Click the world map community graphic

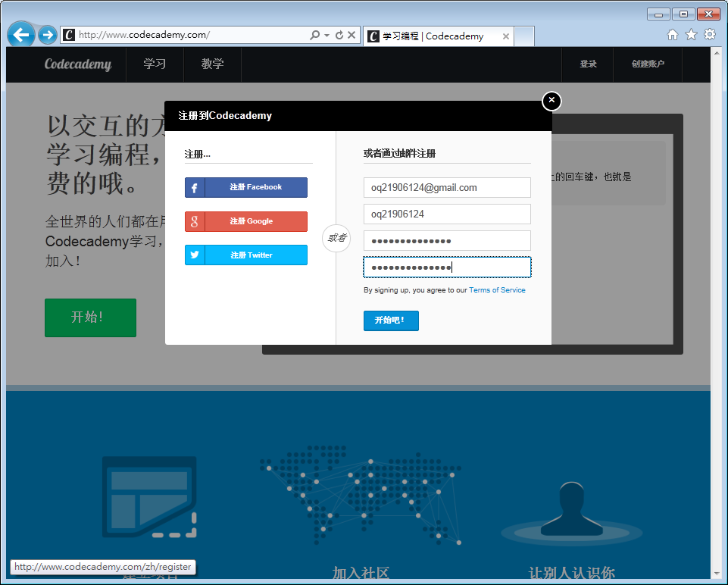361,495
